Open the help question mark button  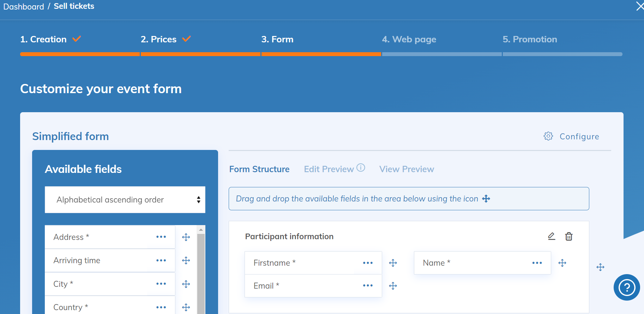click(626, 287)
